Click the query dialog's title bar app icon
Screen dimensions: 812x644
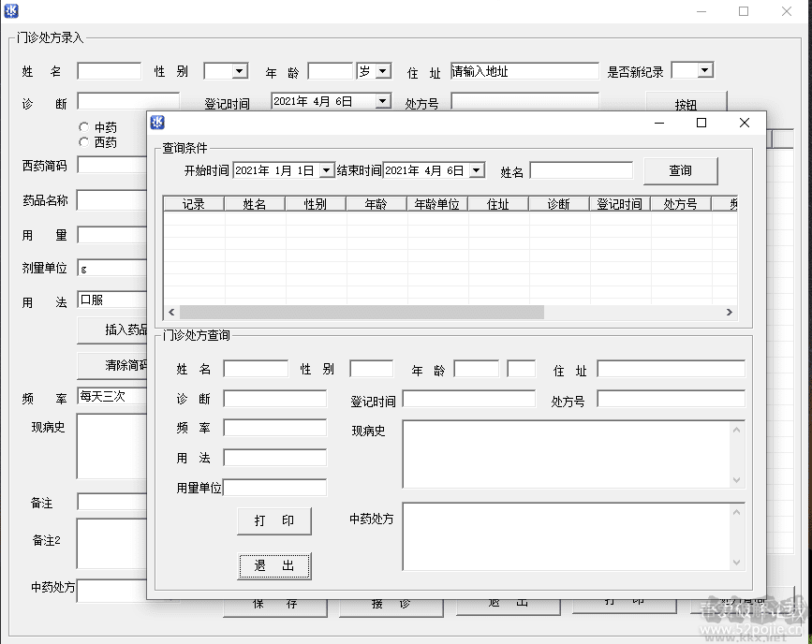[158, 123]
